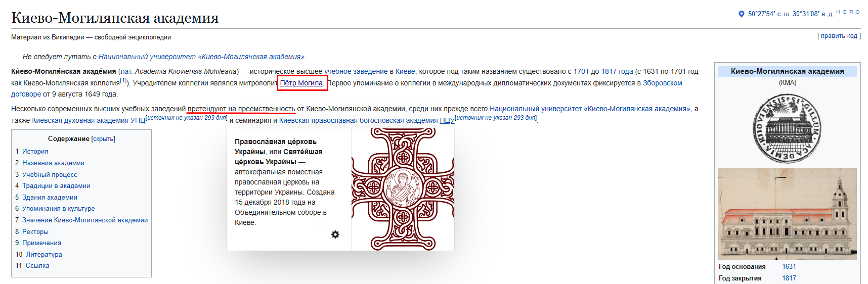
Task: Open 'Киевская православная богословская академия' link
Action: click(x=358, y=120)
